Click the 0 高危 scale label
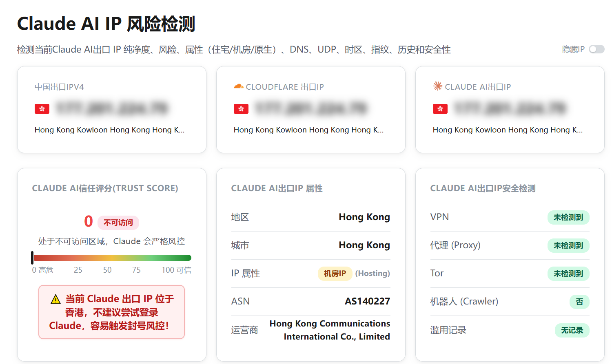This screenshot has height=364, width=612. tap(43, 270)
